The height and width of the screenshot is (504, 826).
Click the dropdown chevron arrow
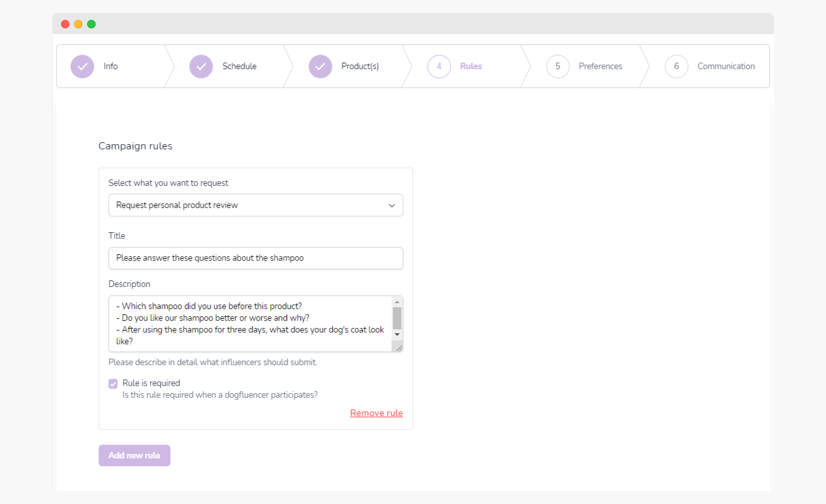tap(392, 205)
